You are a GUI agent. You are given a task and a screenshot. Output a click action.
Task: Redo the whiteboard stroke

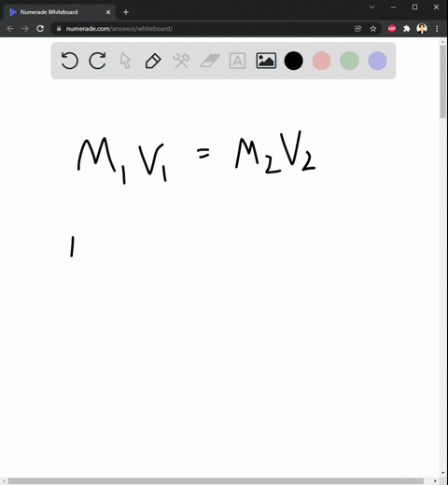click(x=97, y=61)
